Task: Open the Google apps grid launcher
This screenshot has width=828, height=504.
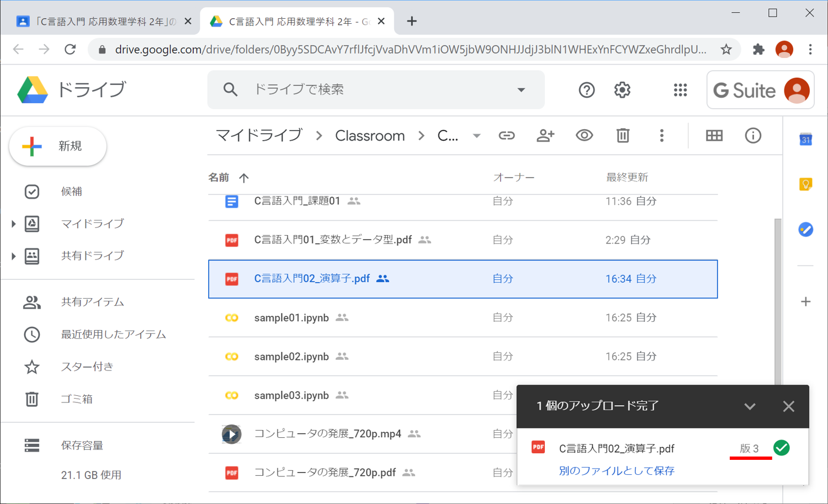Action: (680, 90)
